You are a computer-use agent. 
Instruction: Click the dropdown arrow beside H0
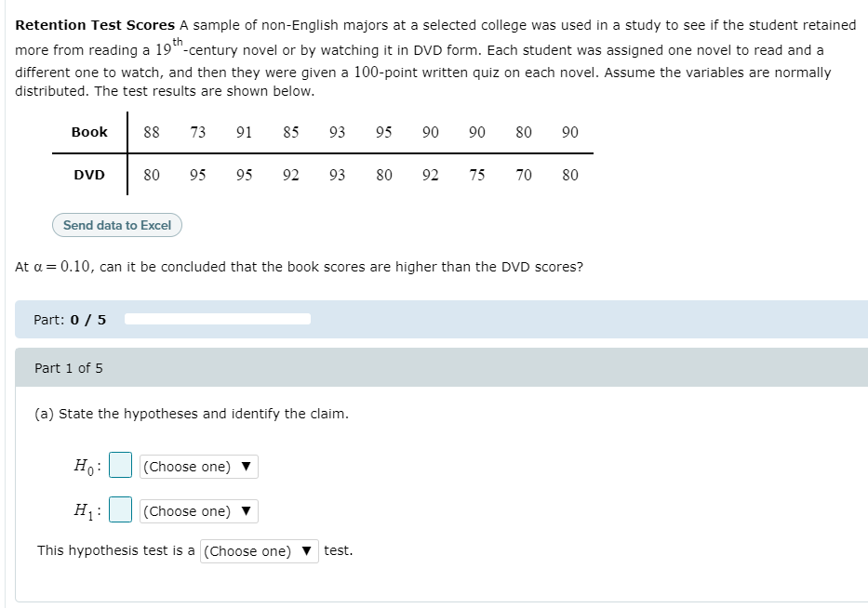[247, 466]
